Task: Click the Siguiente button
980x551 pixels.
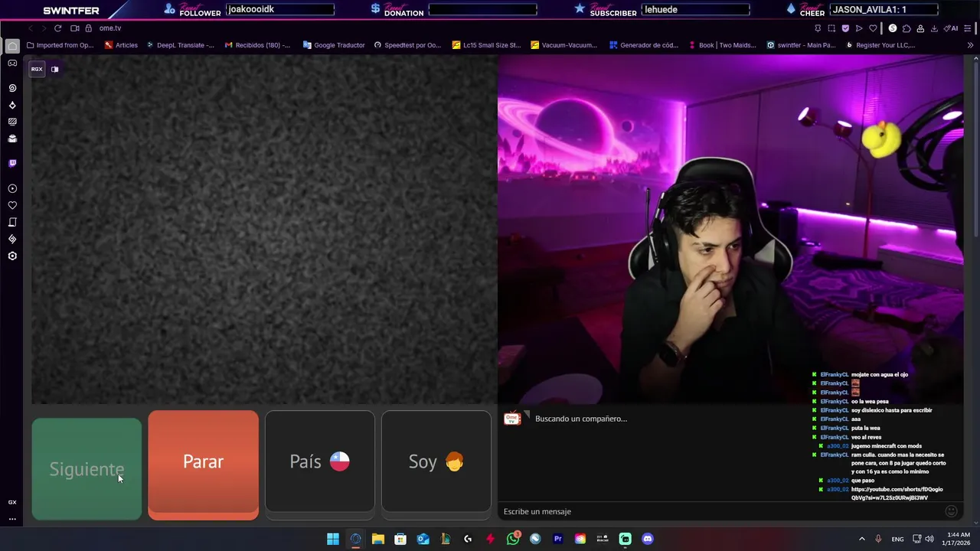Action: pyautogui.click(x=87, y=469)
